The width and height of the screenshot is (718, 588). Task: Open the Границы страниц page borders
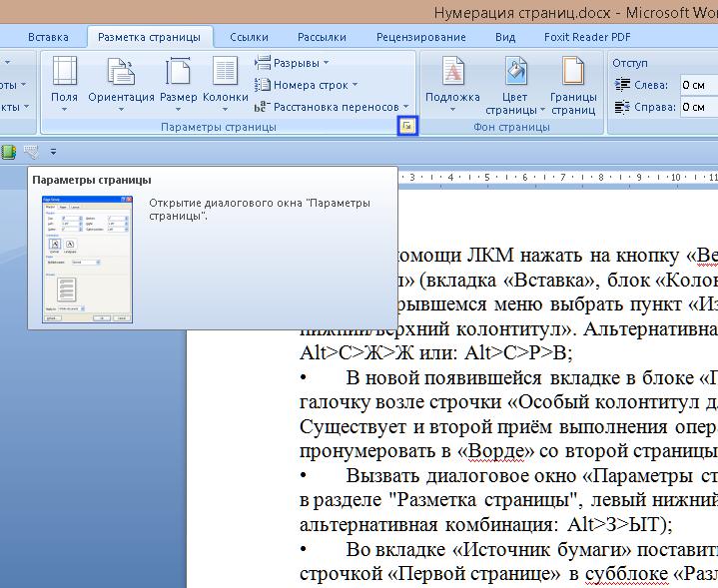coord(573,85)
